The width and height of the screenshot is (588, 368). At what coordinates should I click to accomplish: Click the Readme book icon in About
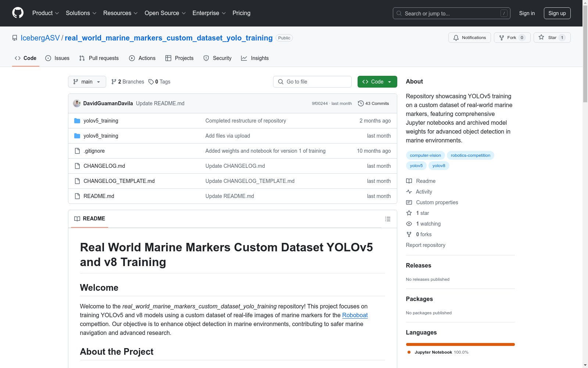(x=409, y=181)
